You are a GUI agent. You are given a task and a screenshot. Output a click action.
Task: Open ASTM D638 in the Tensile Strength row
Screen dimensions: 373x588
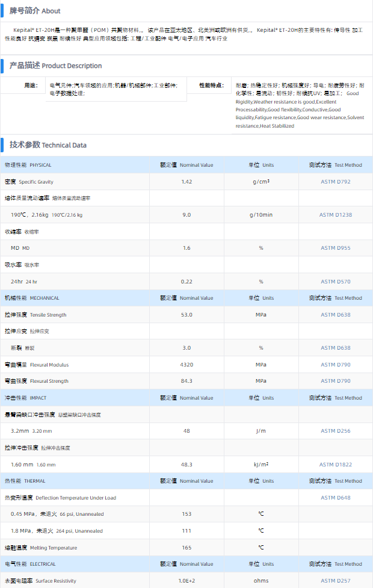(x=335, y=315)
